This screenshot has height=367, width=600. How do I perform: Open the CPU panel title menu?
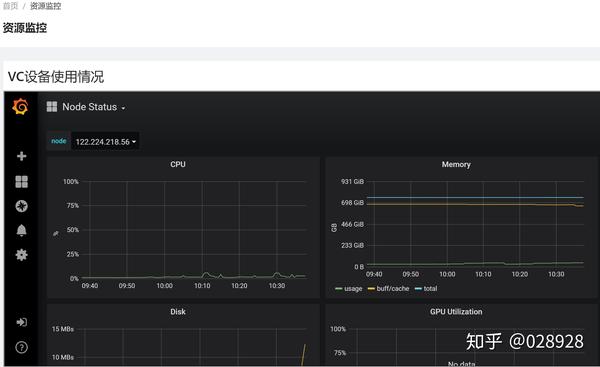178,165
